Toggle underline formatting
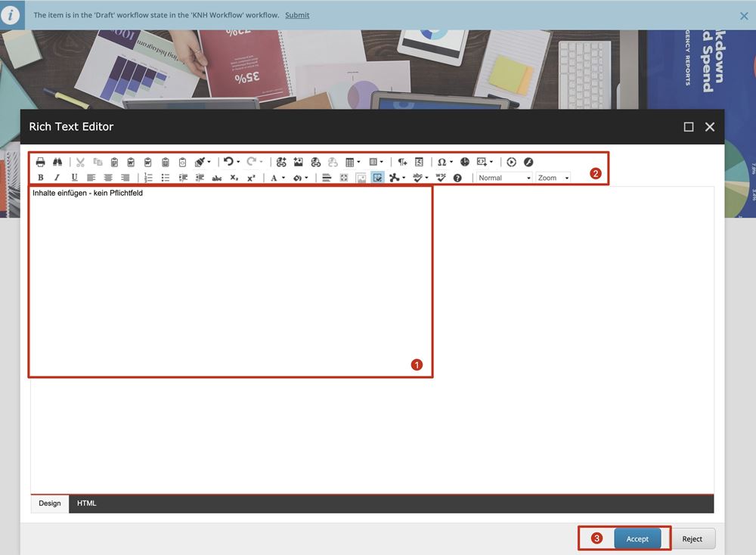 click(x=74, y=178)
